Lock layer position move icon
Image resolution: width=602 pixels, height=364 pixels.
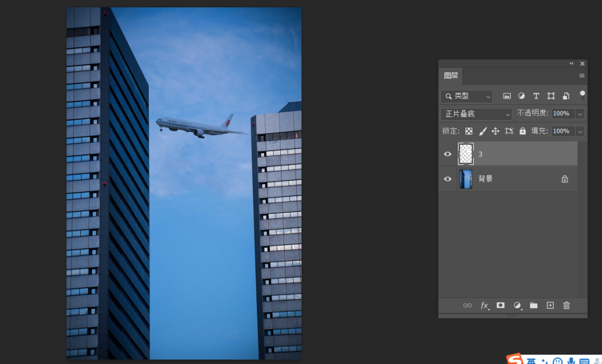(496, 132)
